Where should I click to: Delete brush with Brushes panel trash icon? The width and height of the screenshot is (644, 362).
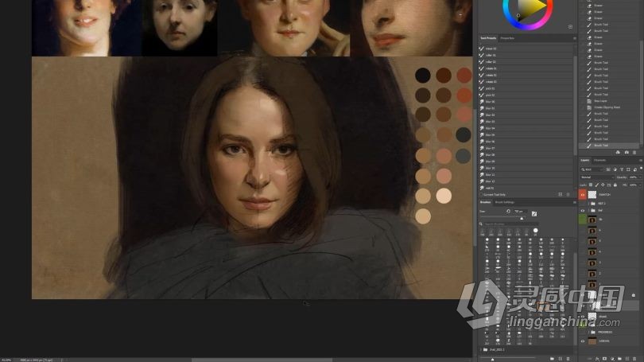click(568, 359)
